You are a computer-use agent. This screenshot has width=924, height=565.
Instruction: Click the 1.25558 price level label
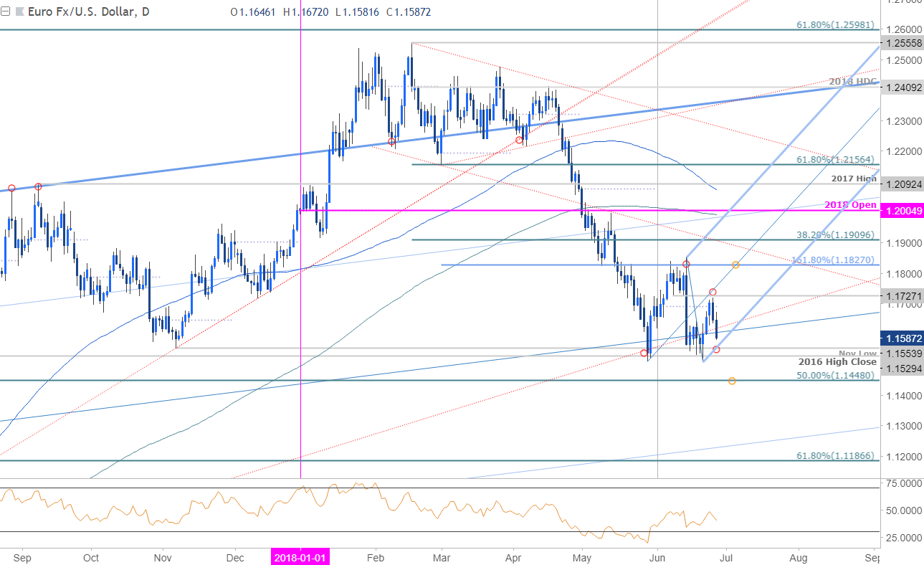coord(904,43)
